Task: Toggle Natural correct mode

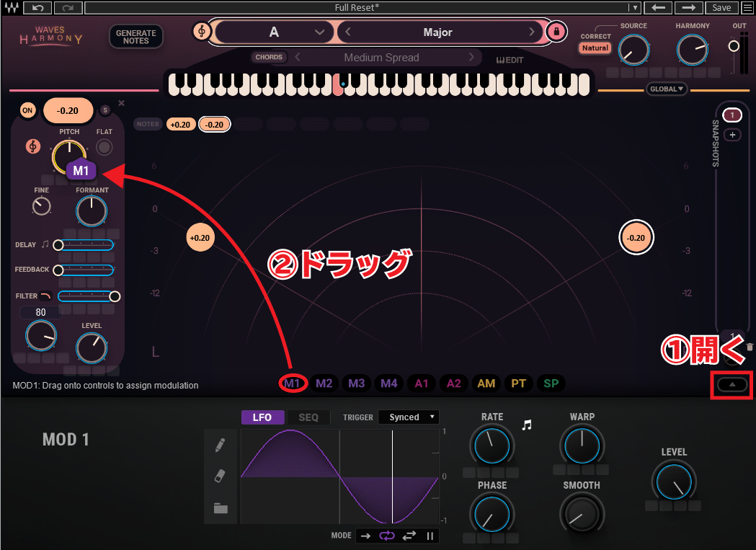Action: (x=595, y=48)
